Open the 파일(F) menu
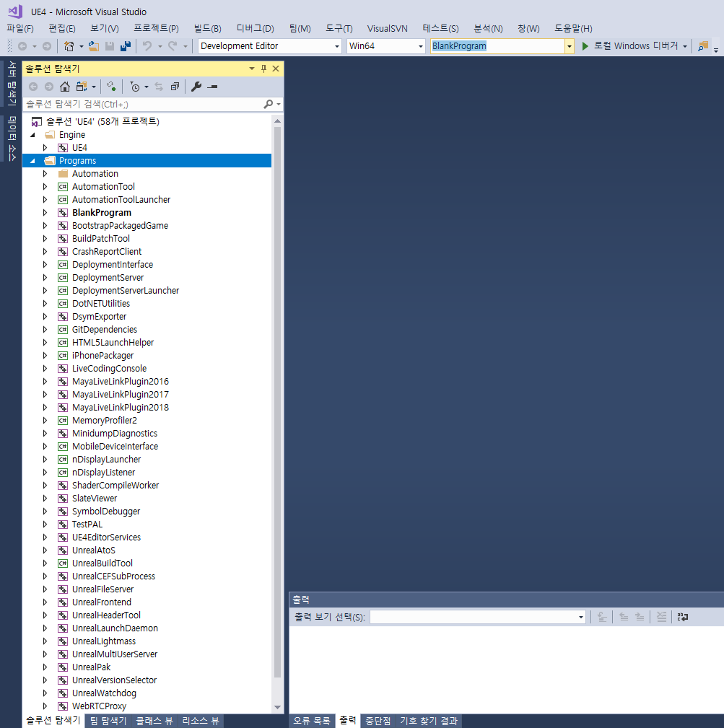 [x=20, y=28]
